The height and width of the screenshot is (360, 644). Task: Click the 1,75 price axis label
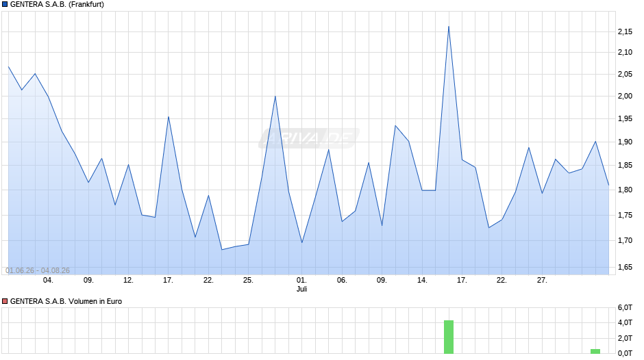click(625, 215)
